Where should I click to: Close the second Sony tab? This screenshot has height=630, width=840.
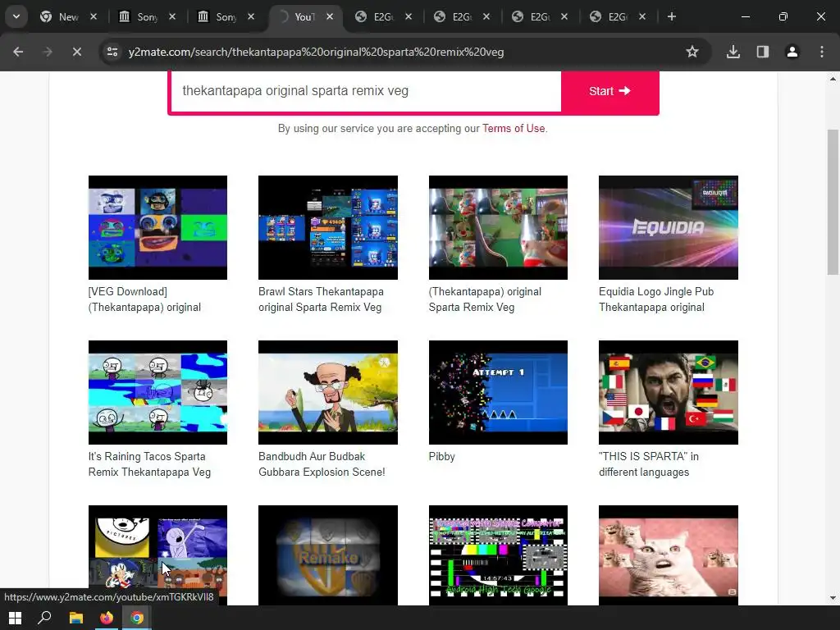[251, 16]
